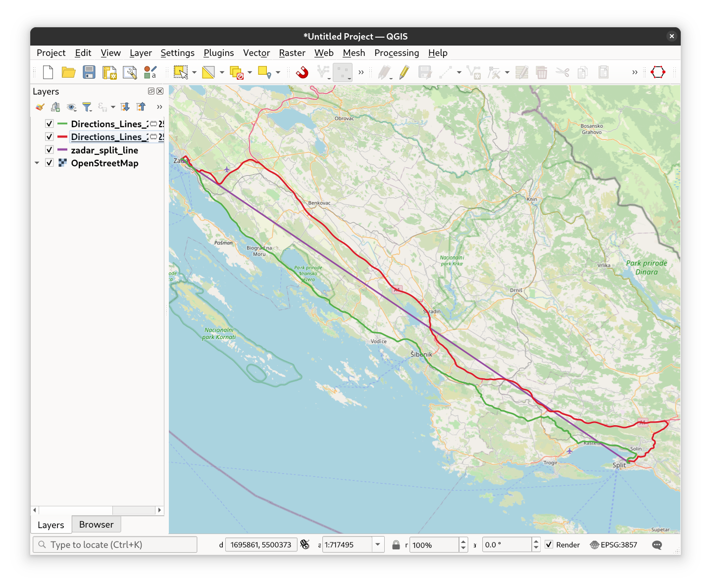This screenshot has width=711, height=588.
Task: Toggle editing with the yellow pencil icon
Action: click(404, 72)
